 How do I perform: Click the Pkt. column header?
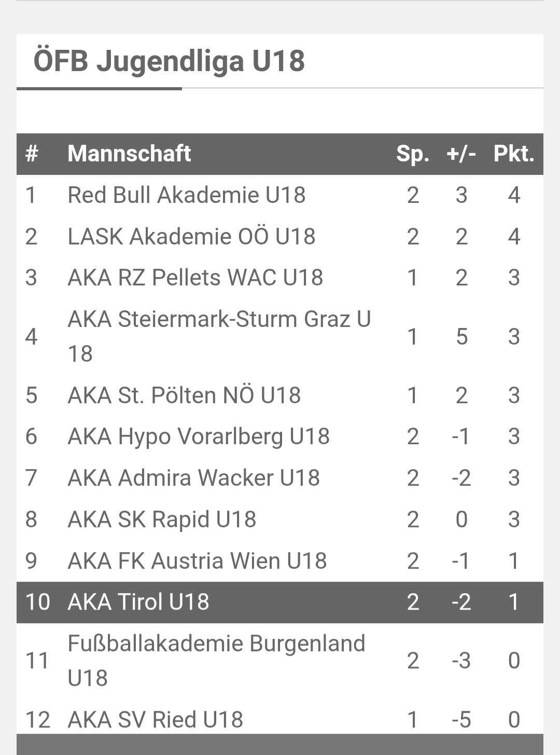(514, 154)
